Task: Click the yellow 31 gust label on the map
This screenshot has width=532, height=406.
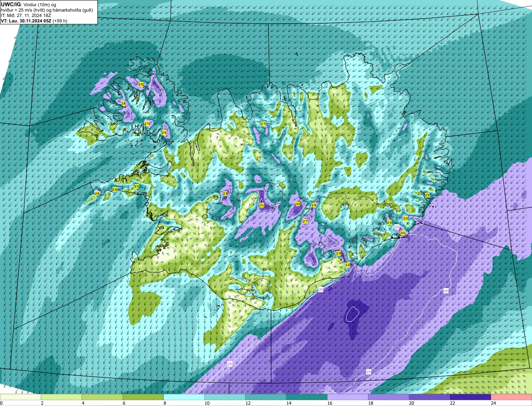Action: tap(262, 205)
